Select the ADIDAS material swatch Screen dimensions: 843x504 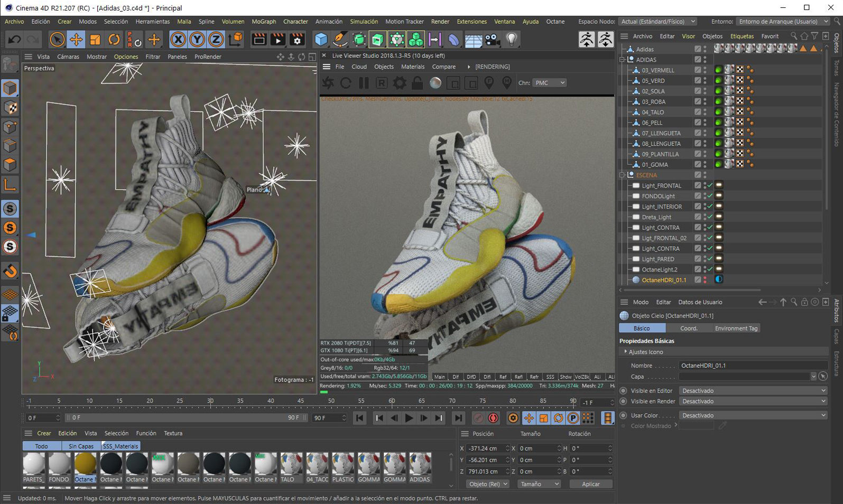tap(420, 467)
